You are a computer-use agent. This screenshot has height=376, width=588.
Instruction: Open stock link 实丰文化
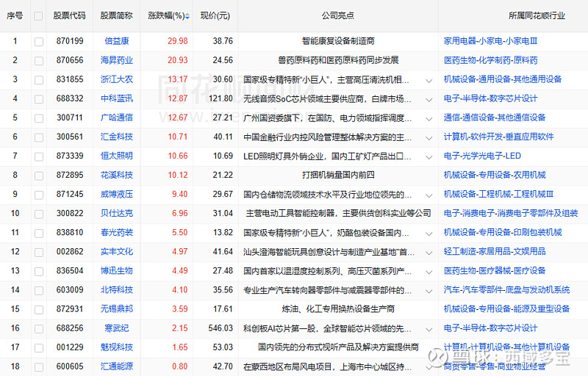[x=117, y=251]
